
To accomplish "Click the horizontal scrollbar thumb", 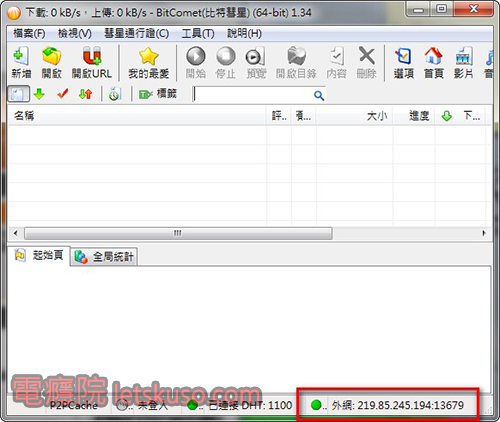I will pyautogui.click(x=178, y=233).
